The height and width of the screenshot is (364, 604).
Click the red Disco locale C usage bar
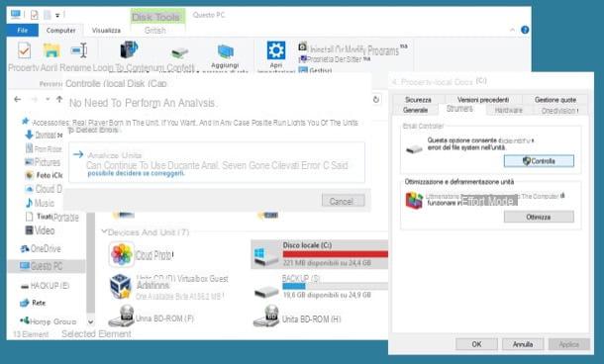click(335, 254)
